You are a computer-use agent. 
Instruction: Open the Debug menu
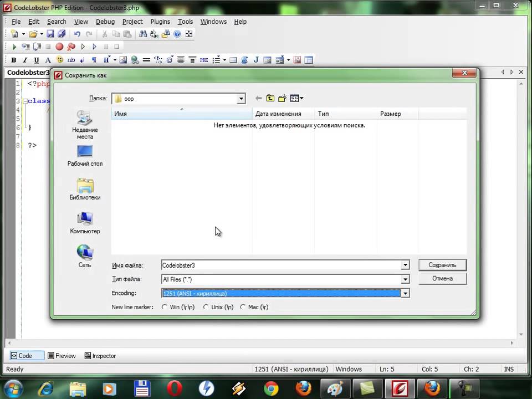[x=105, y=22]
